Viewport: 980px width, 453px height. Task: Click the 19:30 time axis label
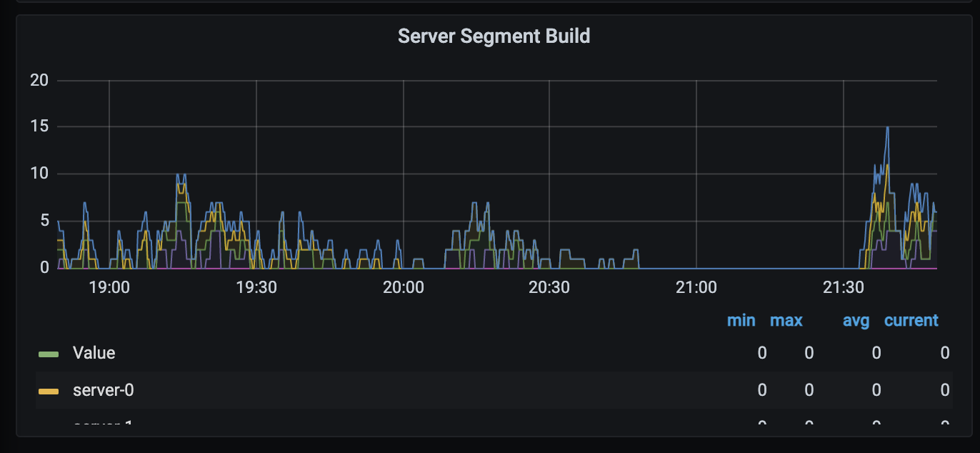pos(256,288)
